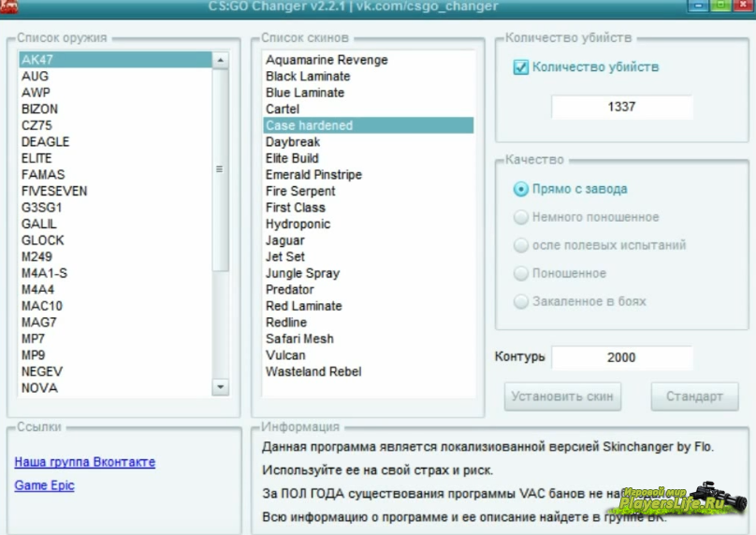Open the Наша группа Вконтакте link
Screen dimensions: 756x535
(x=85, y=462)
